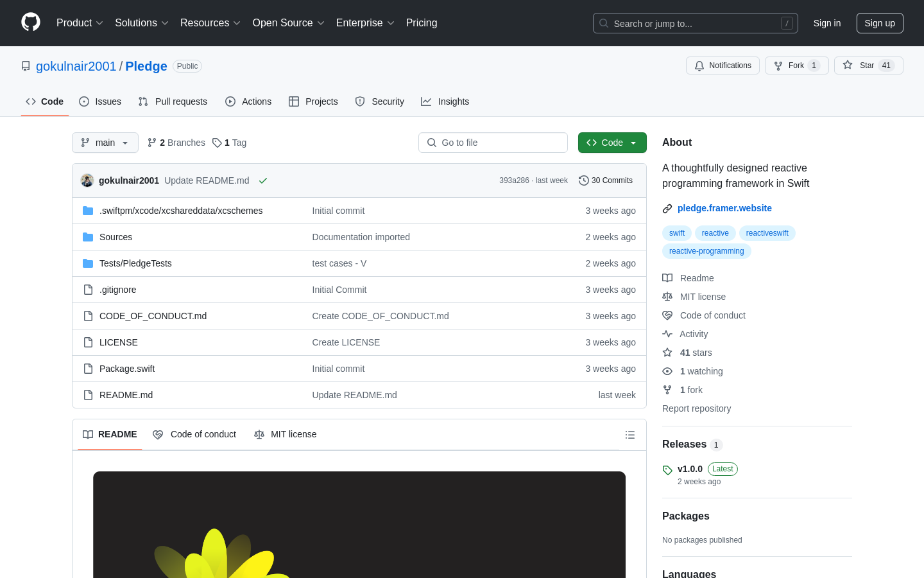Switch to the Issues tab
Viewport: 924px width, 578px height.
pos(100,101)
